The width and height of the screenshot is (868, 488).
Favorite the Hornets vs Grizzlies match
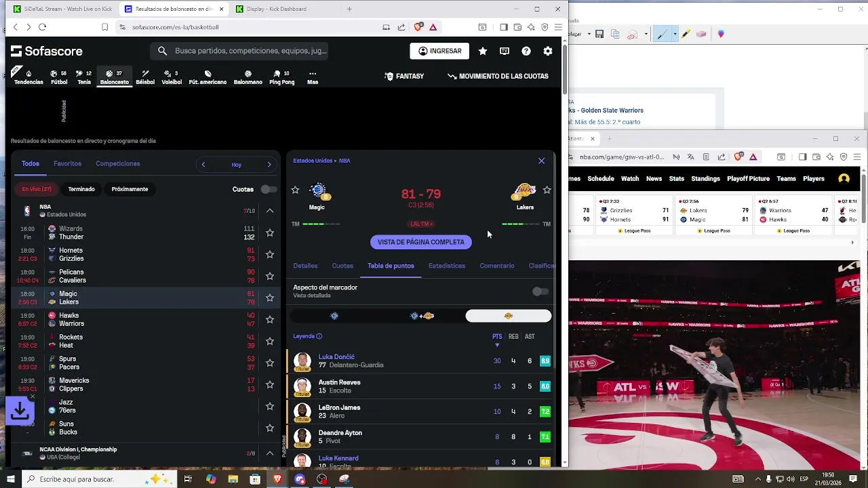[x=270, y=254]
